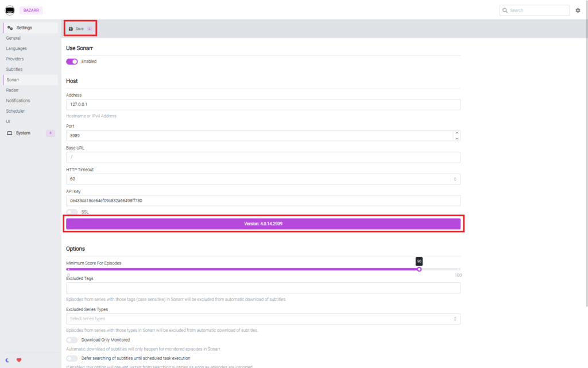
Task: Focus the HTTP Timeout field
Action: pyautogui.click(x=263, y=179)
